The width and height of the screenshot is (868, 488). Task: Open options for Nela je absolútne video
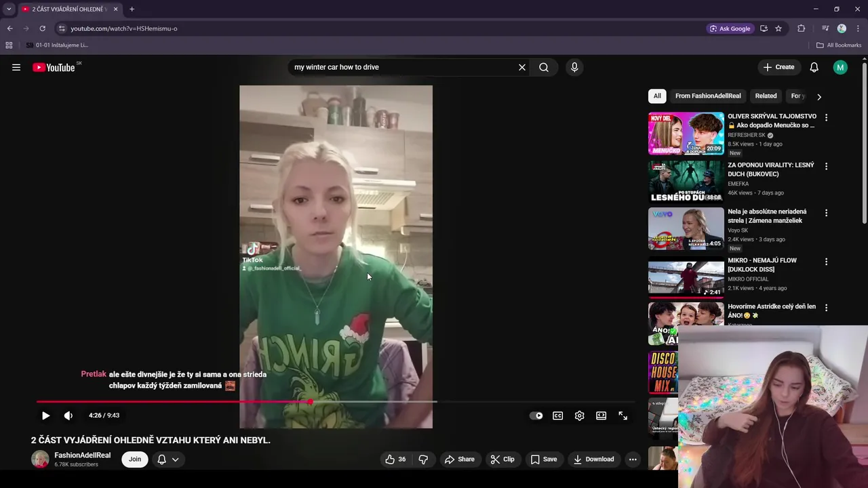click(826, 213)
